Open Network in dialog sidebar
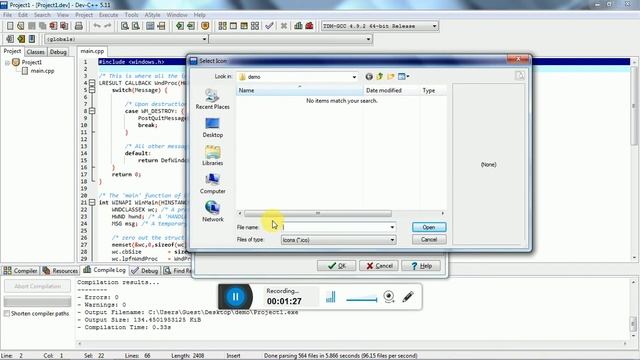640x360 pixels. tap(212, 211)
